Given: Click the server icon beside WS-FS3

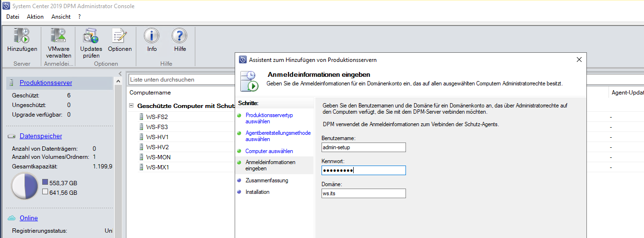Looking at the screenshot, I should tap(141, 127).
